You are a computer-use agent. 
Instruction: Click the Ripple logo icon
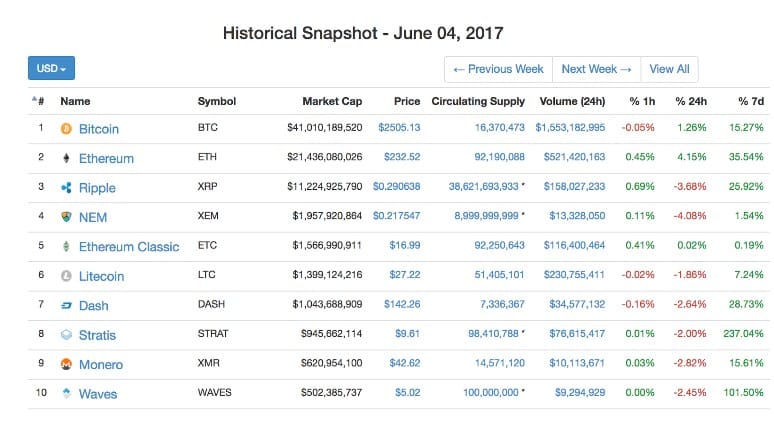(x=66, y=188)
